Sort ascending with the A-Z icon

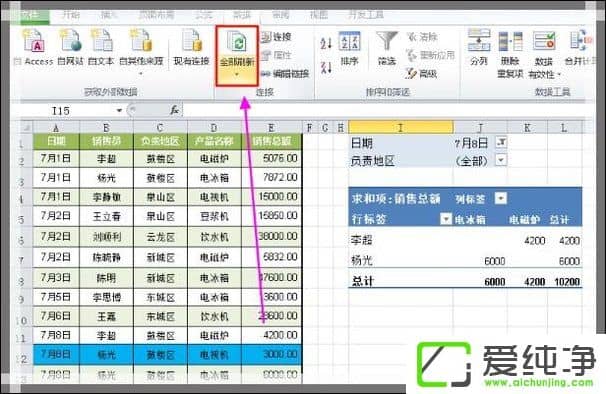tap(326, 43)
